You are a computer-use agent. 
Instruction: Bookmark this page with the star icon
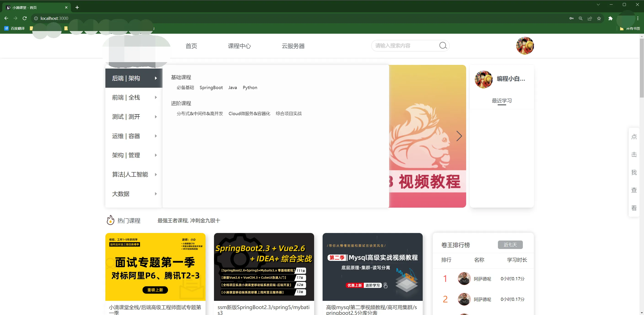(x=599, y=18)
